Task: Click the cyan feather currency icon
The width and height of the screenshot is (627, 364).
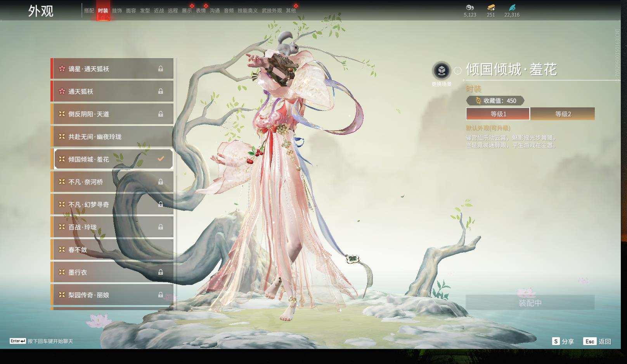Action: pos(512,7)
